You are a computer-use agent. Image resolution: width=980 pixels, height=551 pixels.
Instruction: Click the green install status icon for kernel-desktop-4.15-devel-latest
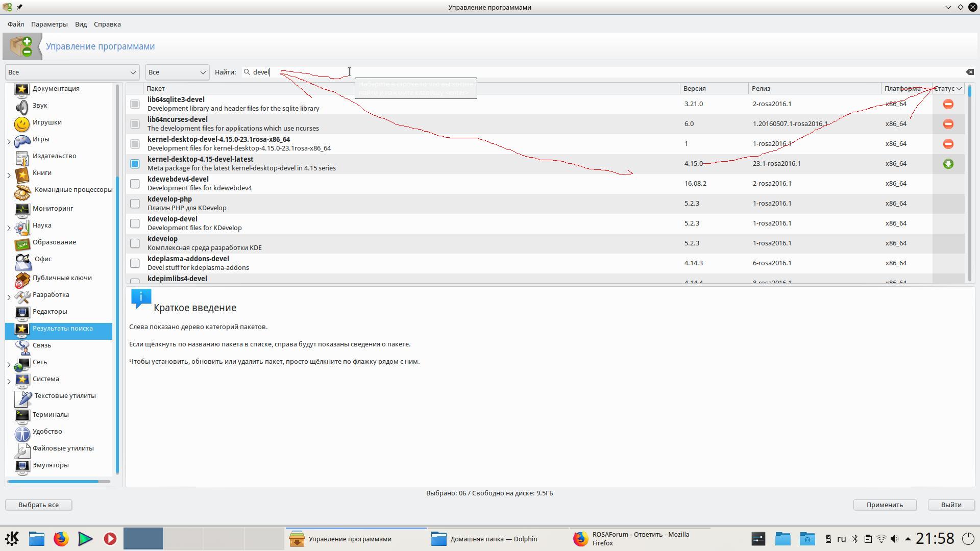click(948, 164)
